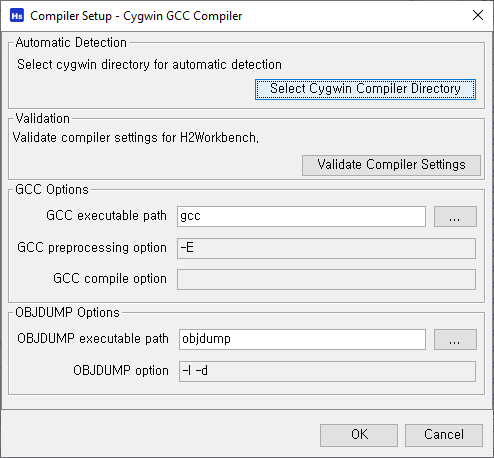Click the GCC preprocessing option field
This screenshot has height=458, width=494.
tap(326, 248)
